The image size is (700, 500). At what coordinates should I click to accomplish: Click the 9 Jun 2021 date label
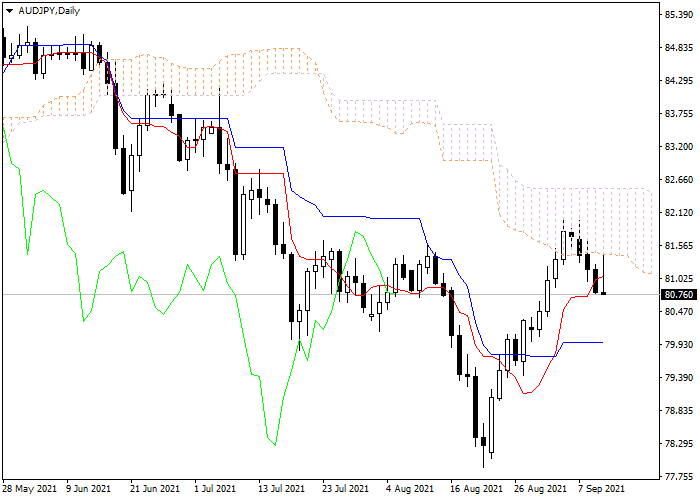click(88, 489)
